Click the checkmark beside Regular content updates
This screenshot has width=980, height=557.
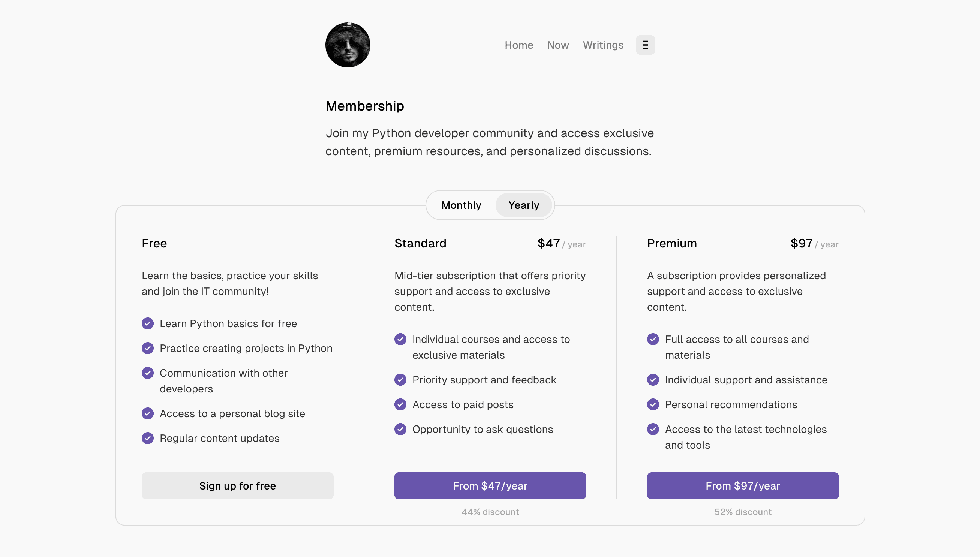(x=147, y=438)
